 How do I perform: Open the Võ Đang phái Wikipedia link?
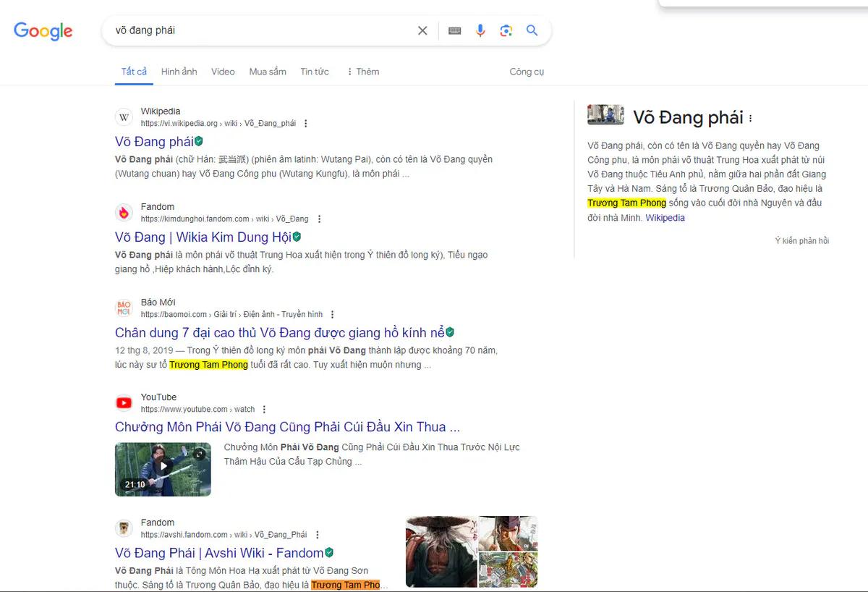(x=154, y=141)
